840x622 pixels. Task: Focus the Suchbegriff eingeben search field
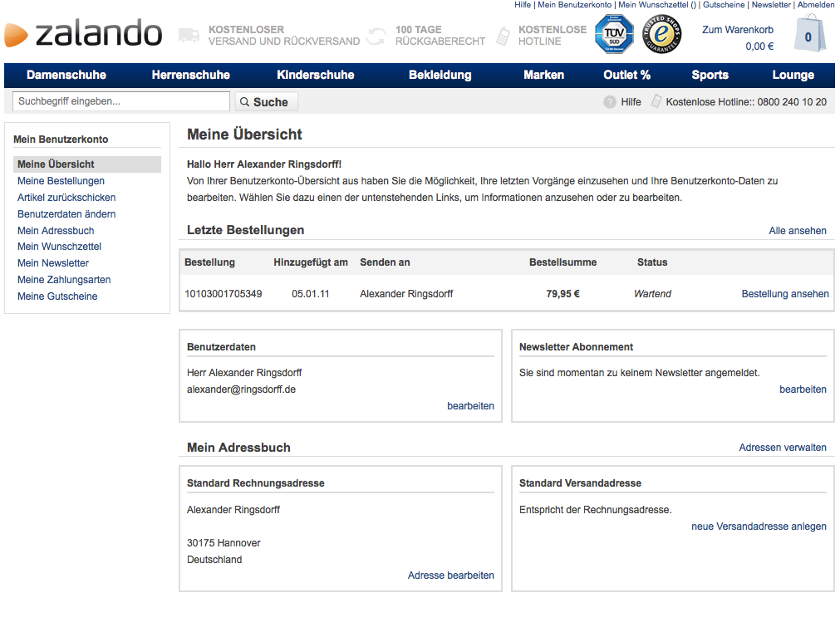[121, 101]
